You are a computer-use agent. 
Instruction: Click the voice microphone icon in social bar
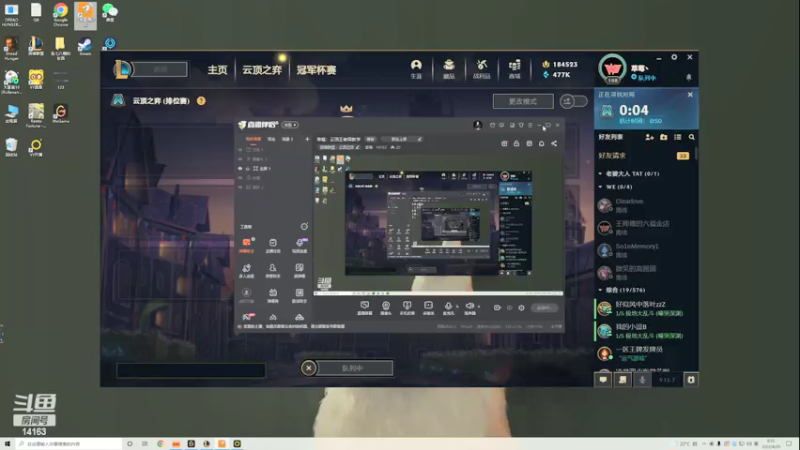[x=642, y=380]
